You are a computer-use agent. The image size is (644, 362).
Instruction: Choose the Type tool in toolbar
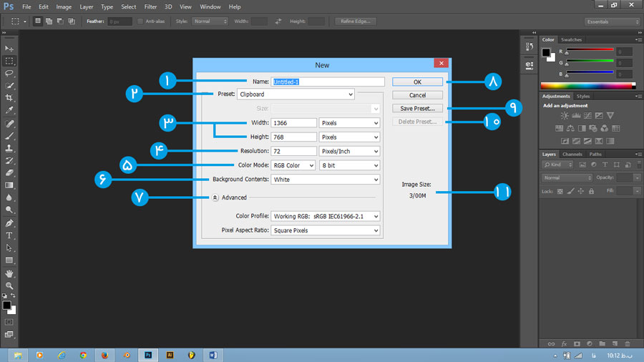click(x=10, y=235)
